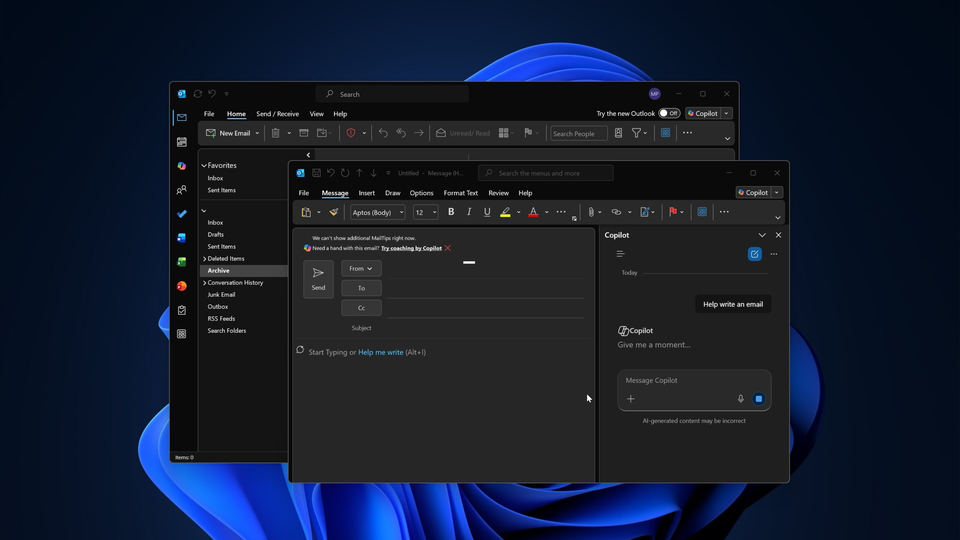Viewport: 960px width, 540px height.
Task: Select the Format Painter brush icon
Action: tap(334, 212)
